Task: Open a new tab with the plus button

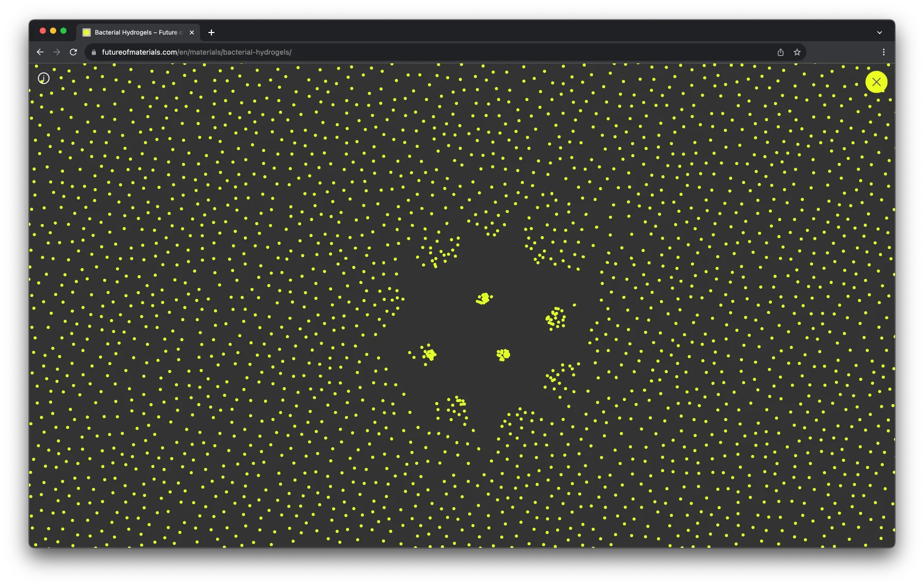Action: click(211, 32)
